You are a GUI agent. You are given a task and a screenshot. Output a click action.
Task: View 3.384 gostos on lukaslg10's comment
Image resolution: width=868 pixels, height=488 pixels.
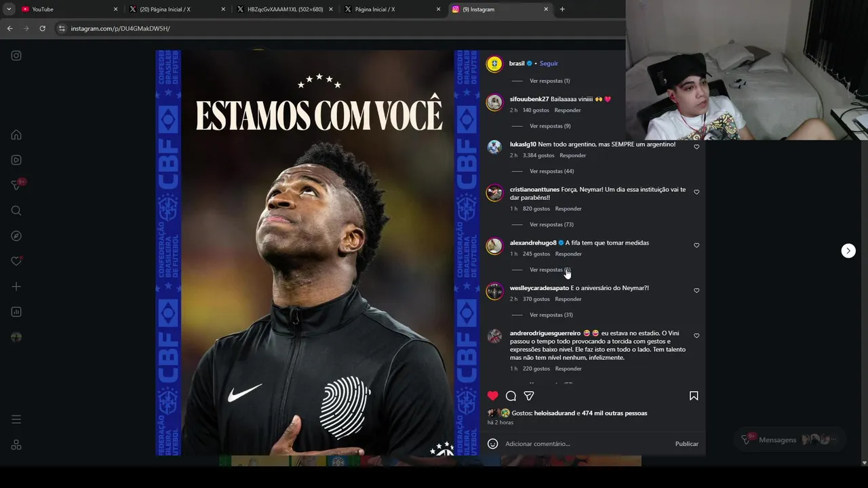538,155
